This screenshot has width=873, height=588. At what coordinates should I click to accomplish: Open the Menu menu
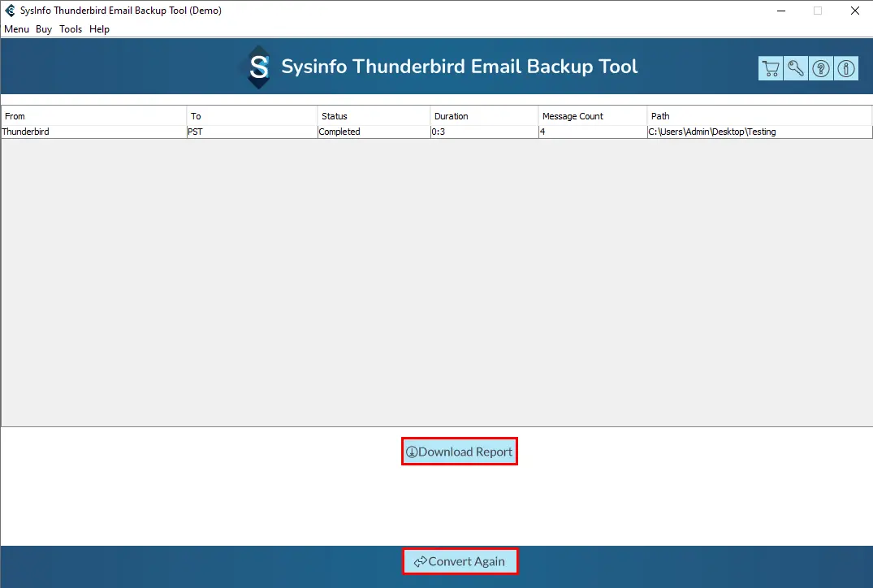tap(16, 29)
